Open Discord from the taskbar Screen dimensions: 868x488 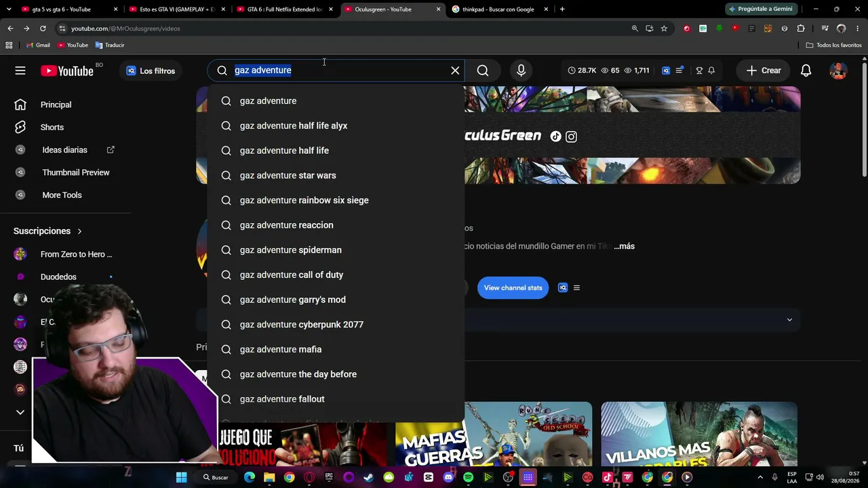point(448,477)
